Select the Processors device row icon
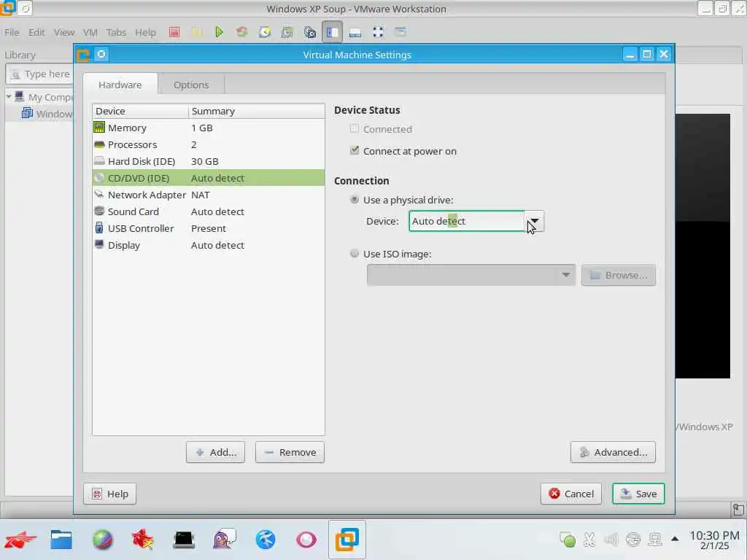 point(99,144)
